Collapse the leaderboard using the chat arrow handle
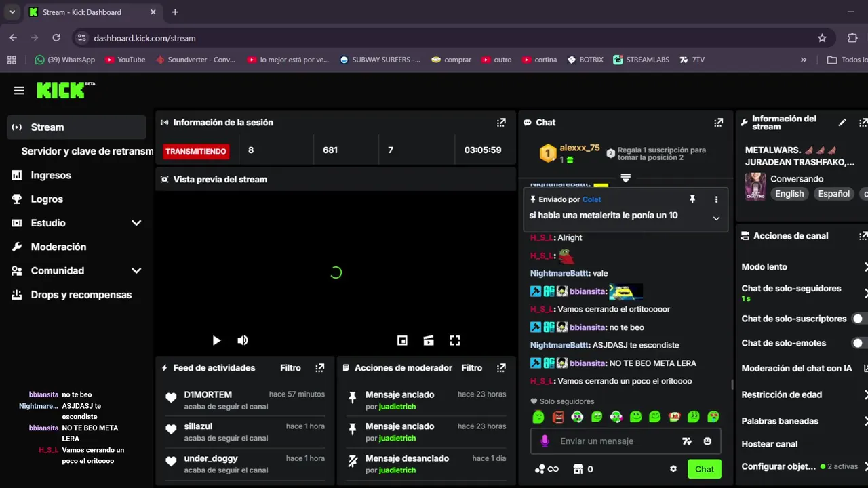The image size is (868, 488). [x=626, y=178]
